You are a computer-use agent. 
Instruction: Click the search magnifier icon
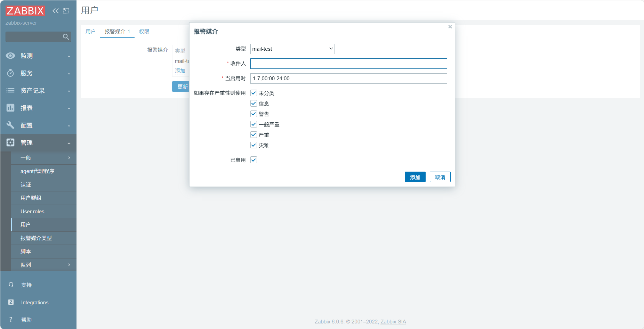click(66, 37)
